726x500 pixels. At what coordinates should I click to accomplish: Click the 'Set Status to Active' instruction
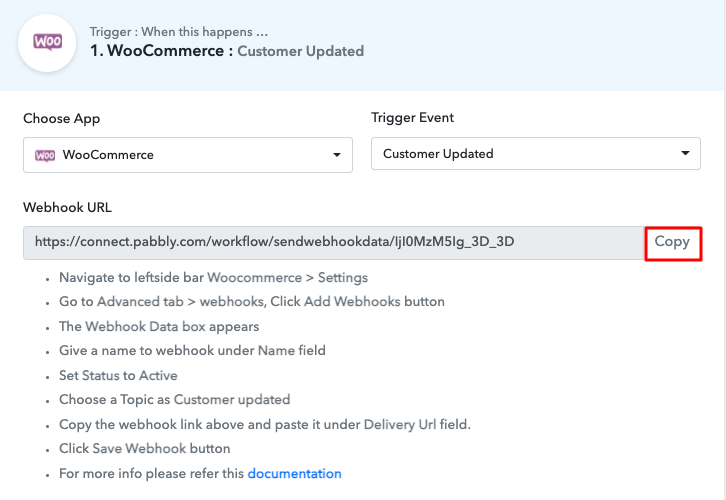(118, 375)
